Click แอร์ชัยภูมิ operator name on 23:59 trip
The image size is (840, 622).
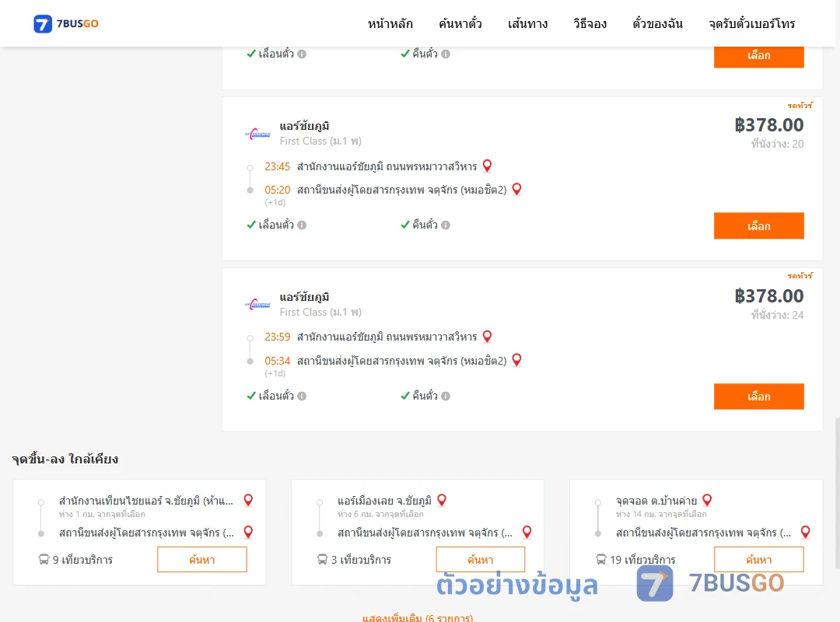pyautogui.click(x=304, y=297)
